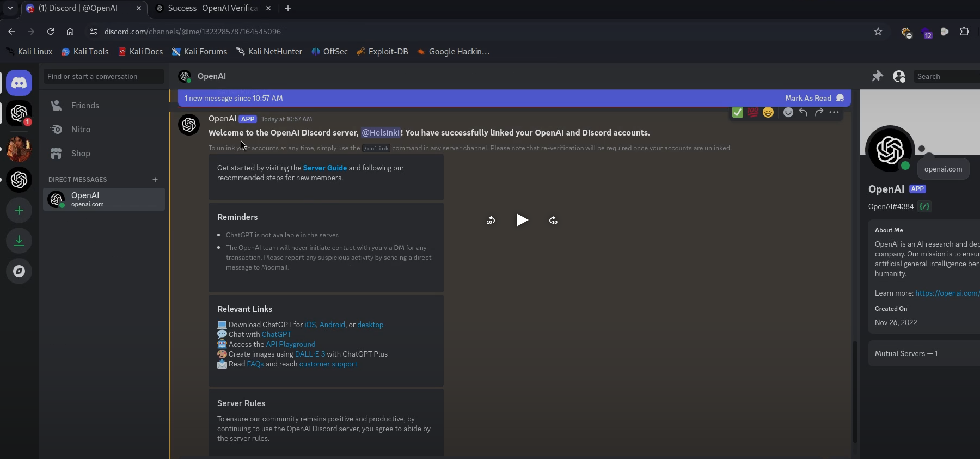This screenshot has height=459, width=980.
Task: Open the desktop download link
Action: coord(370,325)
